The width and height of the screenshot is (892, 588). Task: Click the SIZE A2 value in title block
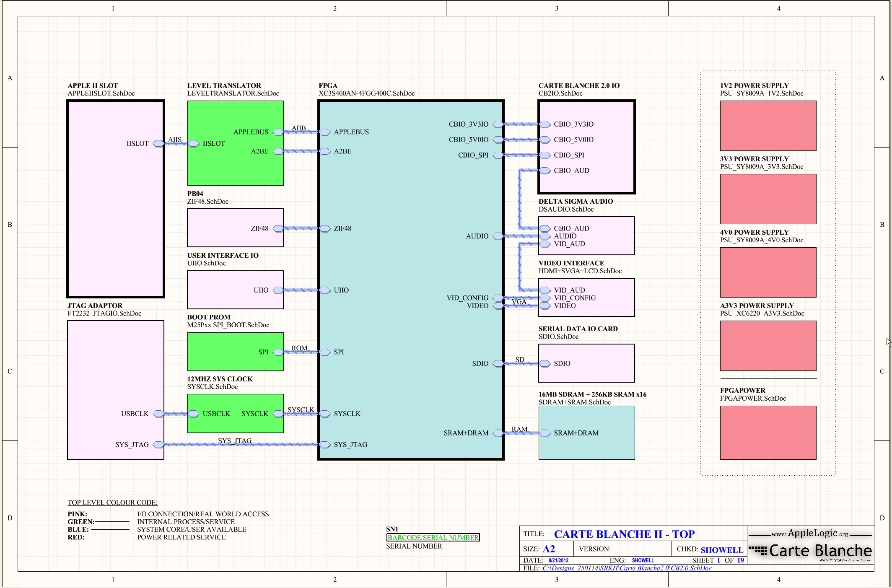click(x=549, y=549)
